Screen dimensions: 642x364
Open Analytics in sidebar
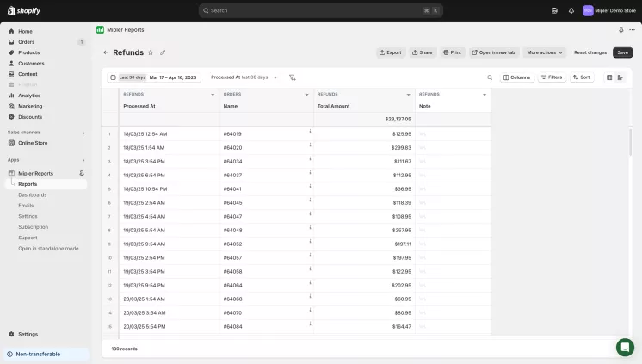[29, 96]
